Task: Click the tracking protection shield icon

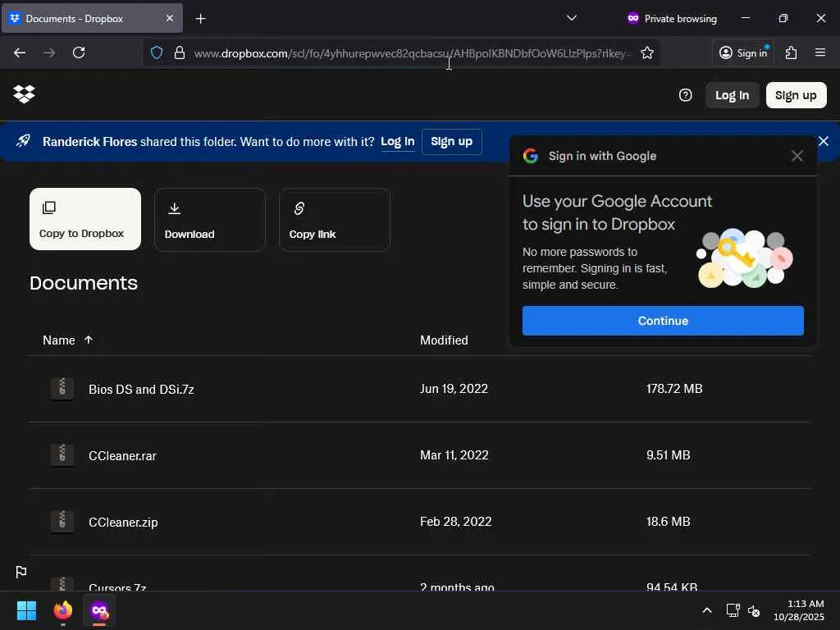Action: click(x=157, y=52)
